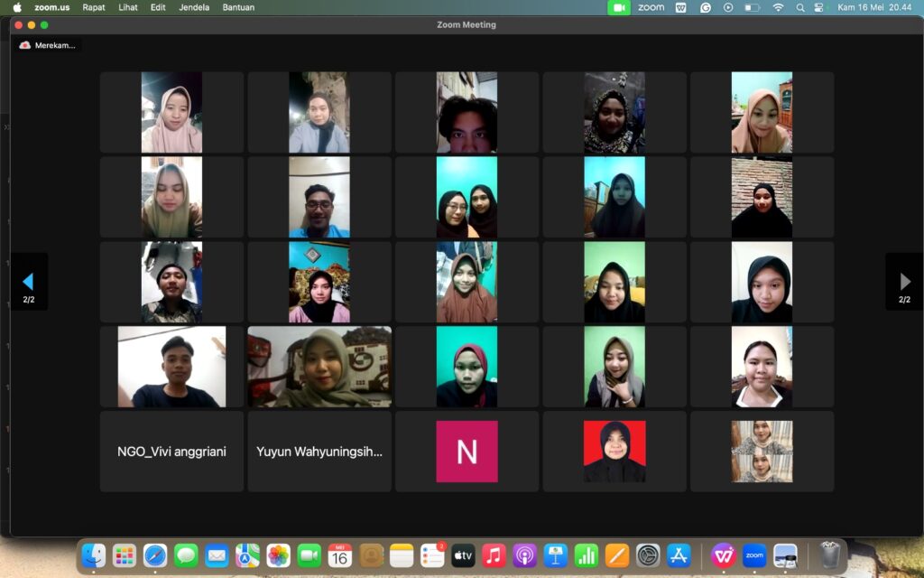
Task: Open Spotlight search magnifier icon
Action: click(799, 7)
